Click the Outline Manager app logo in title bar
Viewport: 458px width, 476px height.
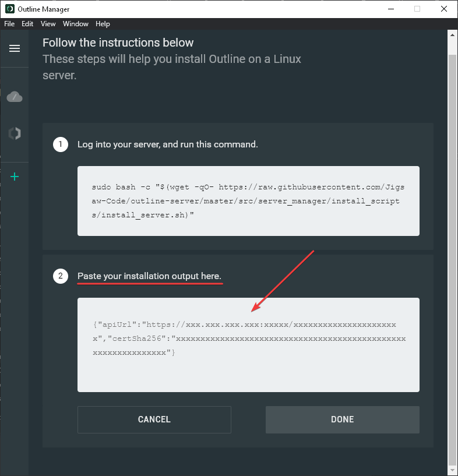[x=10, y=9]
